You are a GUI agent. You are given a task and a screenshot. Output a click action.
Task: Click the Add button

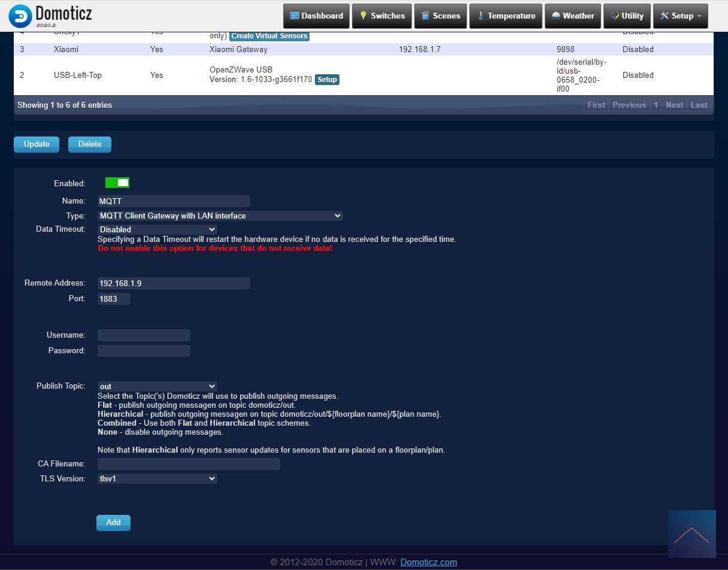[x=113, y=523]
